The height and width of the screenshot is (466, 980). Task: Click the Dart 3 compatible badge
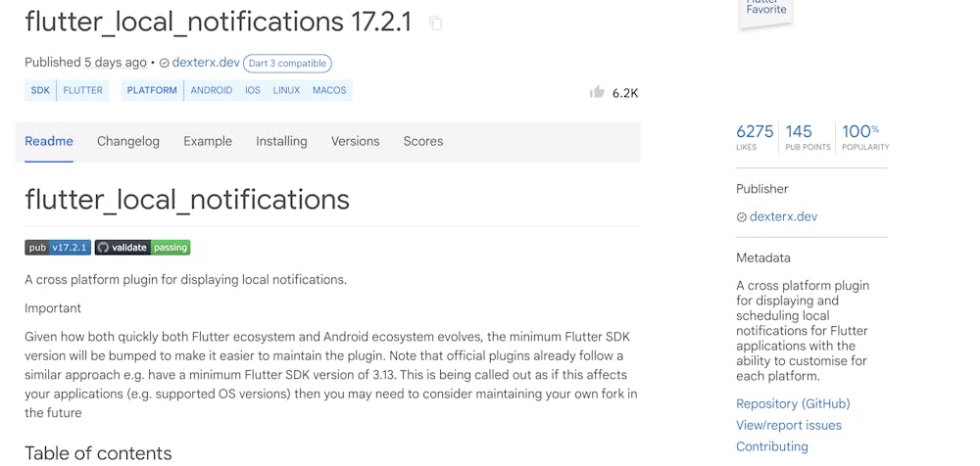pos(287,64)
